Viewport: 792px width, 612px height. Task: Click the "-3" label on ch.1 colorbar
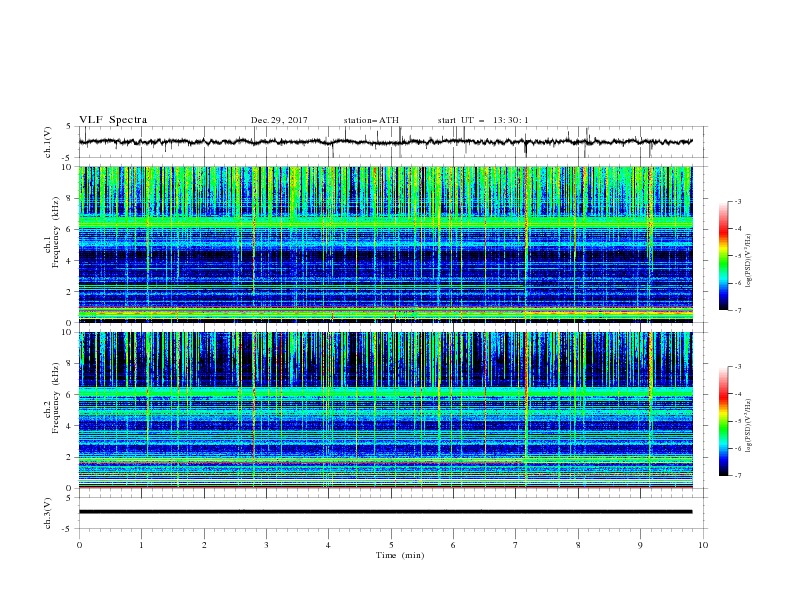pos(737,201)
